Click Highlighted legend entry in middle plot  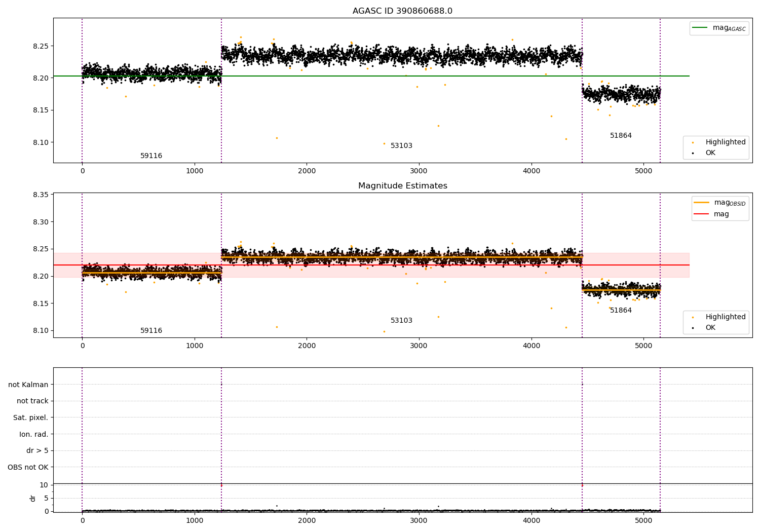point(719,317)
